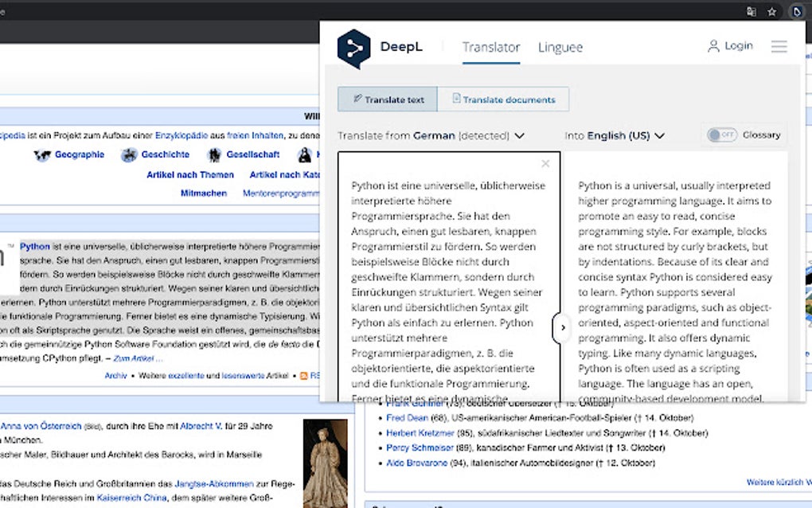Switch to the Linguee tab

click(x=560, y=47)
